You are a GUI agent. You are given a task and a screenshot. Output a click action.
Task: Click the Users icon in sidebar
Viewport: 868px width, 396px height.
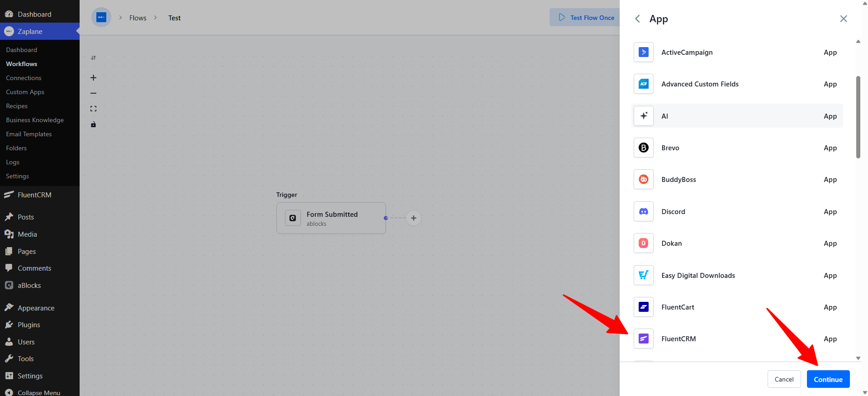tap(9, 342)
